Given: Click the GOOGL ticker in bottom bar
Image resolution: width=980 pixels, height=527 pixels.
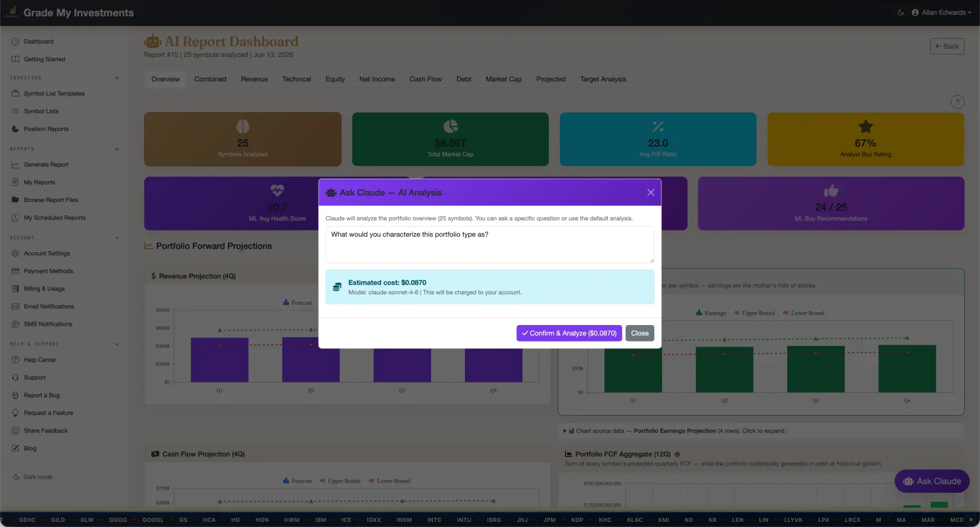Looking at the screenshot, I should [153, 520].
